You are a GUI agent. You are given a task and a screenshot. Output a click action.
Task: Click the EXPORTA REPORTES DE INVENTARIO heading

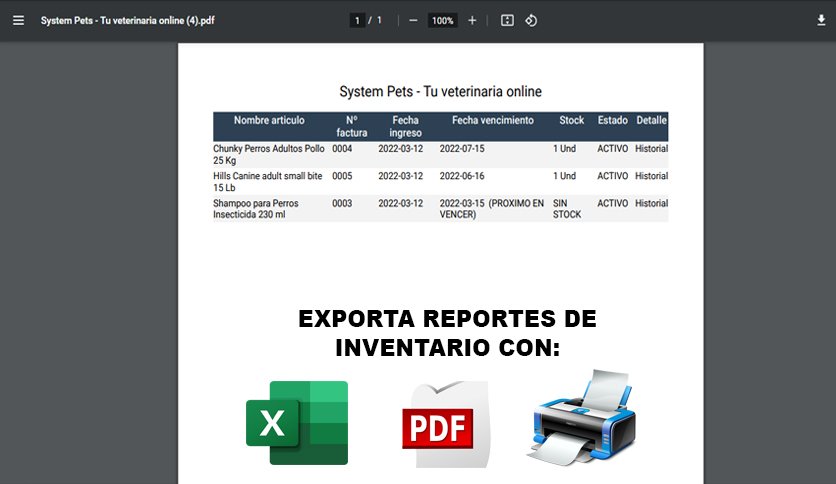click(x=447, y=333)
